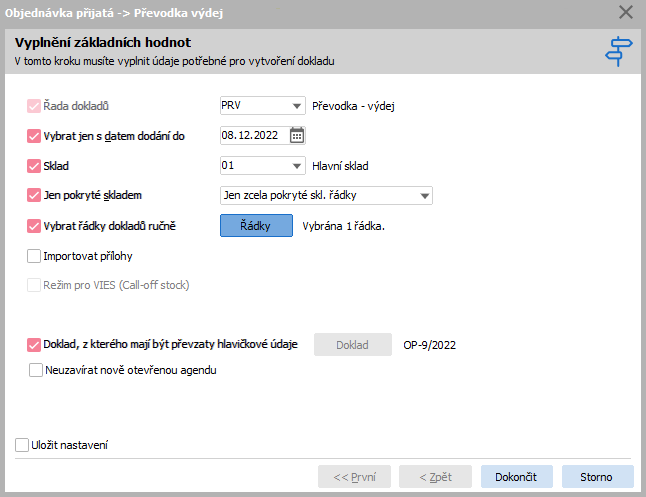The width and height of the screenshot is (646, 497).
Task: Tick the 'Uložit nastavení' checkbox
Action: pos(22,445)
